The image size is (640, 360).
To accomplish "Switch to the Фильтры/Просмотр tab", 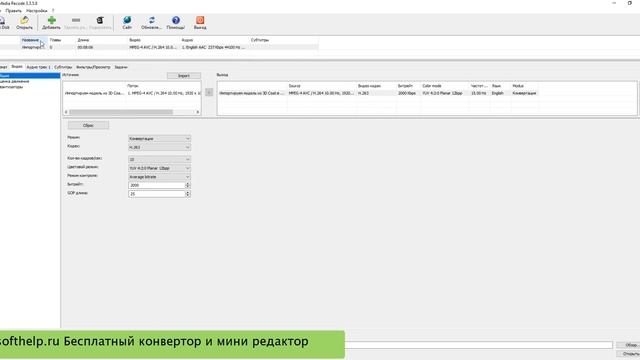I will 93,67.
